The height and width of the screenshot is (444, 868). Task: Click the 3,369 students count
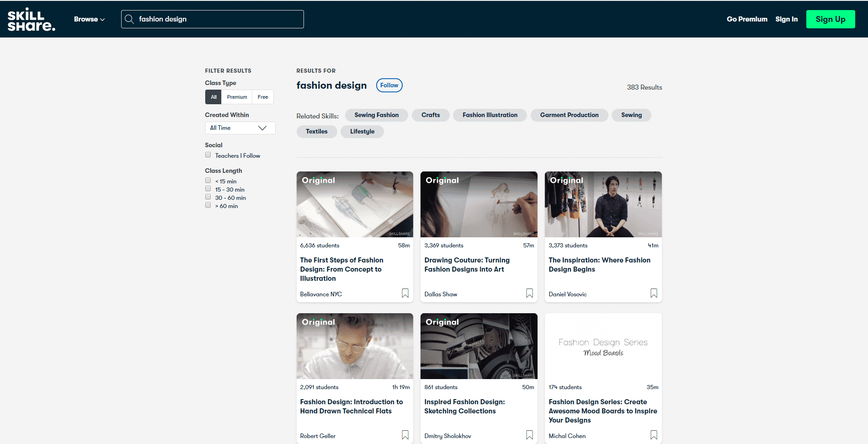point(443,246)
